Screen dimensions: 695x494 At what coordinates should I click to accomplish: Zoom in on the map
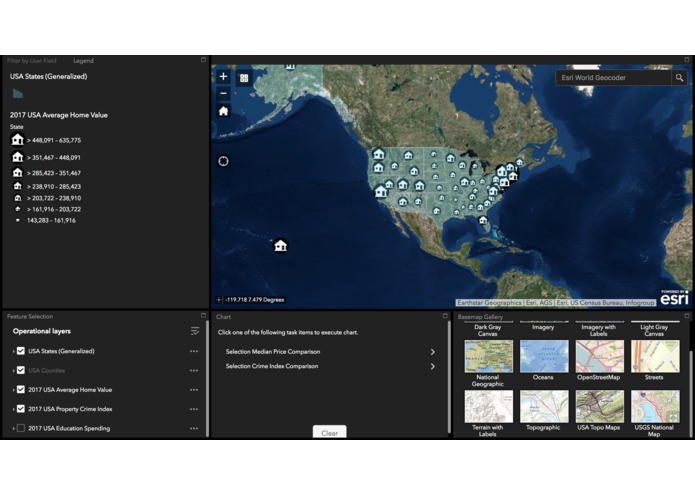tap(223, 77)
